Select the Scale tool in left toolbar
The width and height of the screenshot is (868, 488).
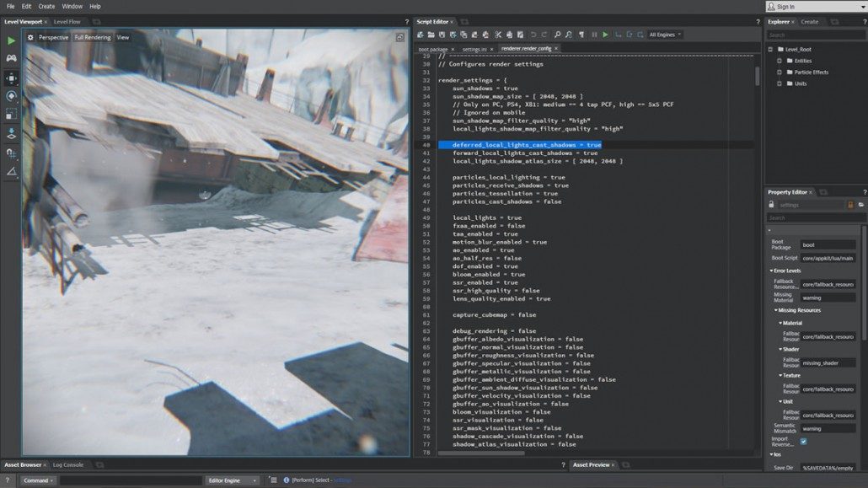(11, 114)
